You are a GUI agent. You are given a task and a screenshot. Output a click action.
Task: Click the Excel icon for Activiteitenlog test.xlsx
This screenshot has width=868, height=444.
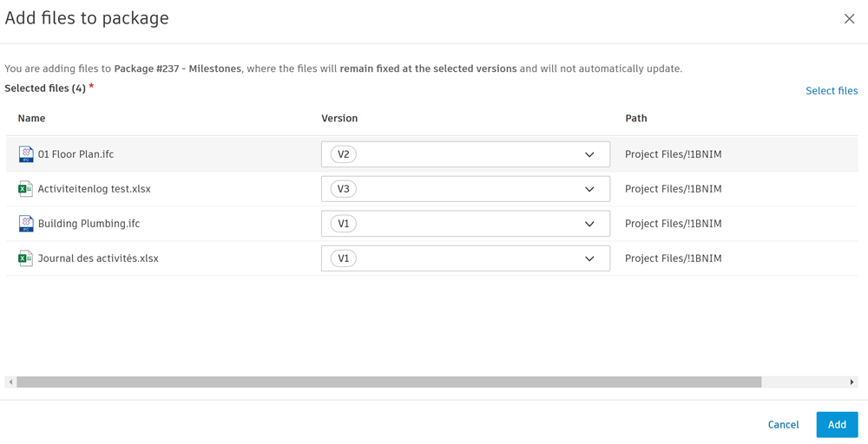tap(26, 189)
